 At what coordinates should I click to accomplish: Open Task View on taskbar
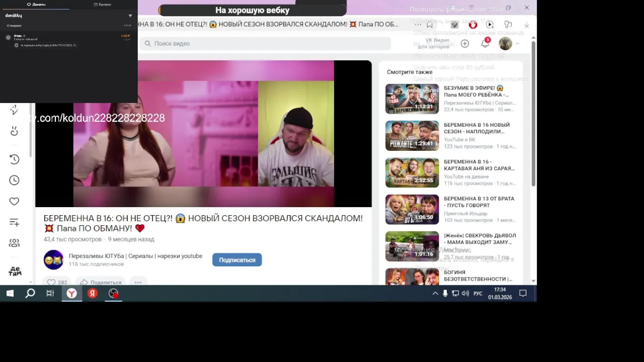(x=50, y=293)
